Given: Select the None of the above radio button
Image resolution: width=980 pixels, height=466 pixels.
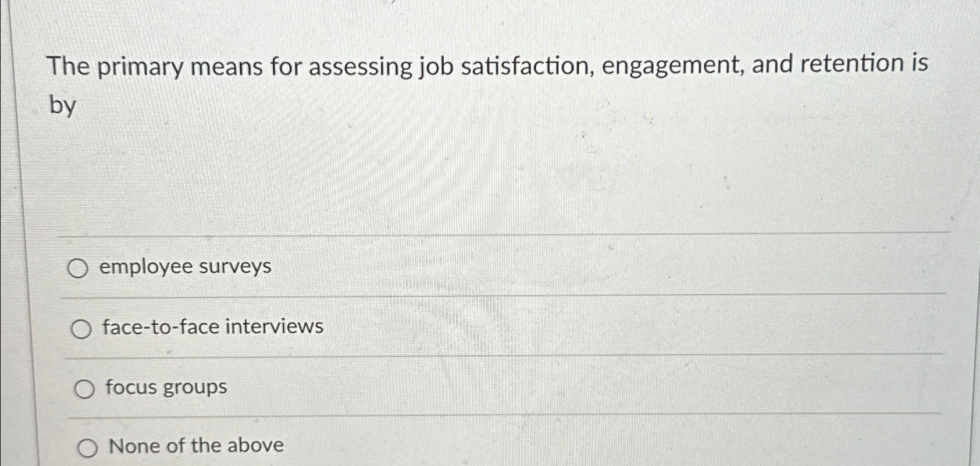Looking at the screenshot, I should 89,447.
